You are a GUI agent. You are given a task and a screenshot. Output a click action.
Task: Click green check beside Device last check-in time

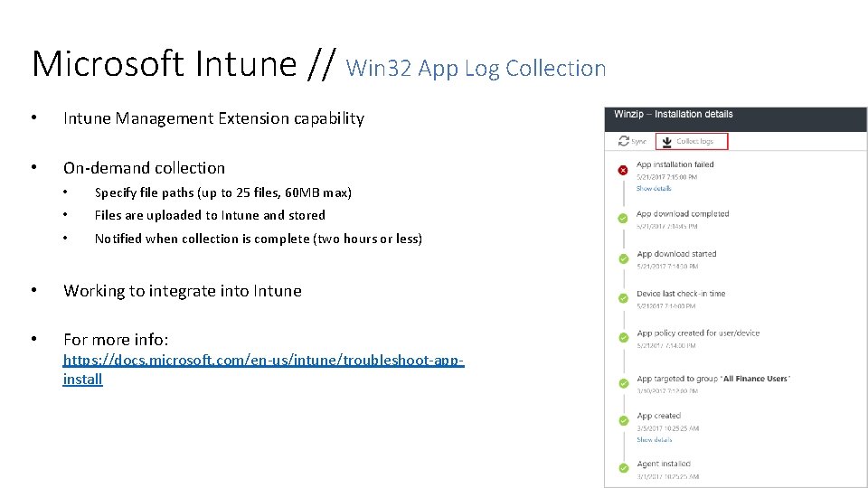623,298
